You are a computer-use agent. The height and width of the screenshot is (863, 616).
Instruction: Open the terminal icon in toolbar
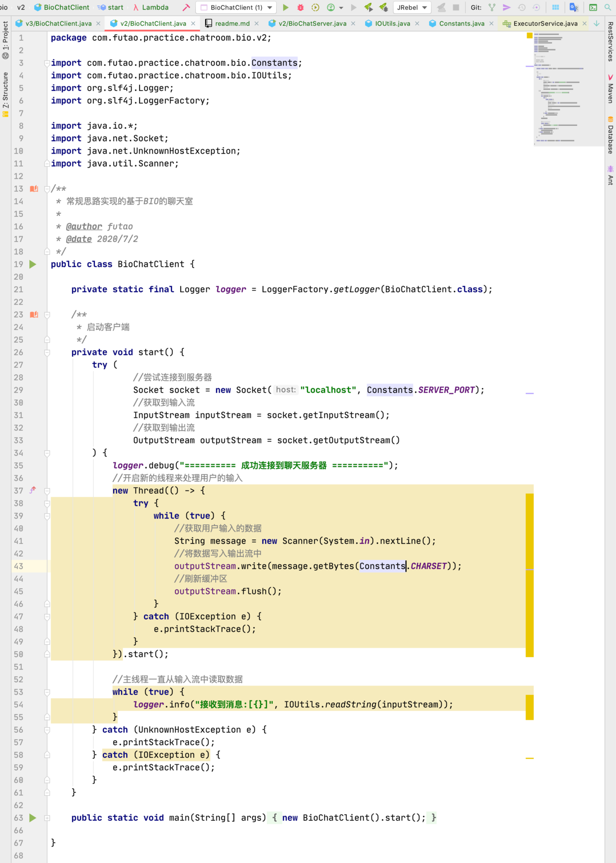point(593,7)
